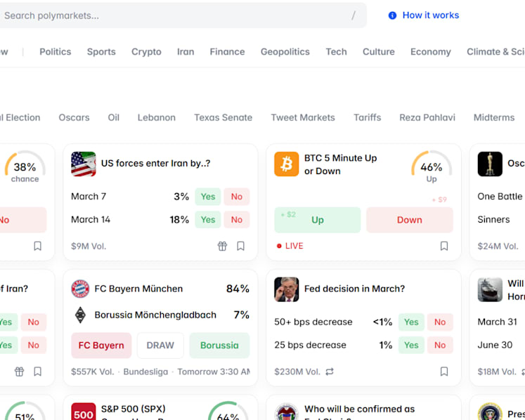Click the S&P 500 red logo
This screenshot has height=420, width=525.
(84, 412)
